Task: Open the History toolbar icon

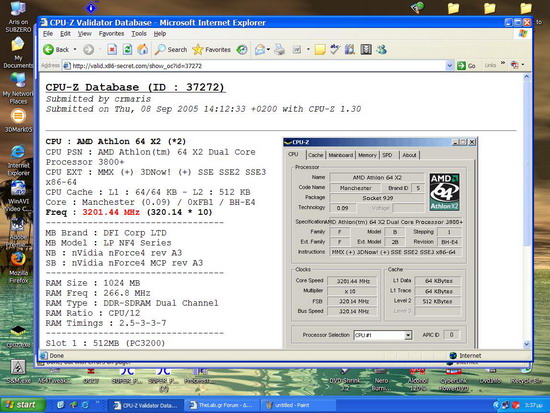Action: pos(242,49)
